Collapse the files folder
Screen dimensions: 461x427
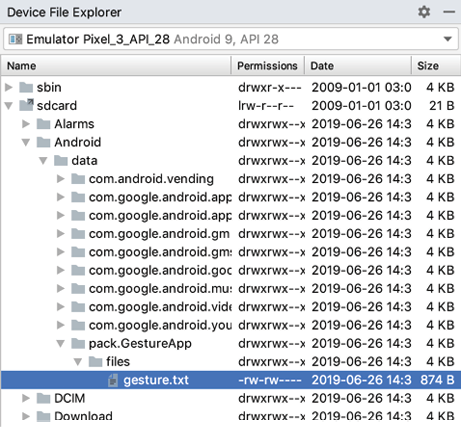tap(78, 362)
